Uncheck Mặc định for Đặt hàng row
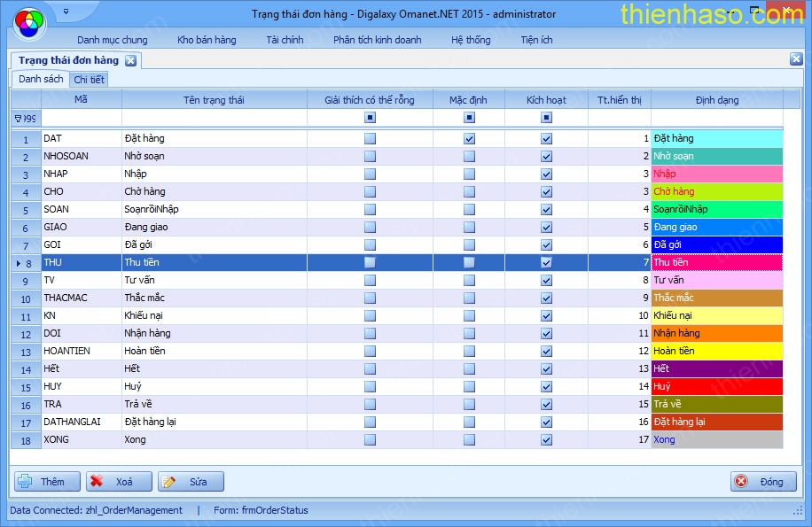The width and height of the screenshot is (812, 527). tap(469, 139)
